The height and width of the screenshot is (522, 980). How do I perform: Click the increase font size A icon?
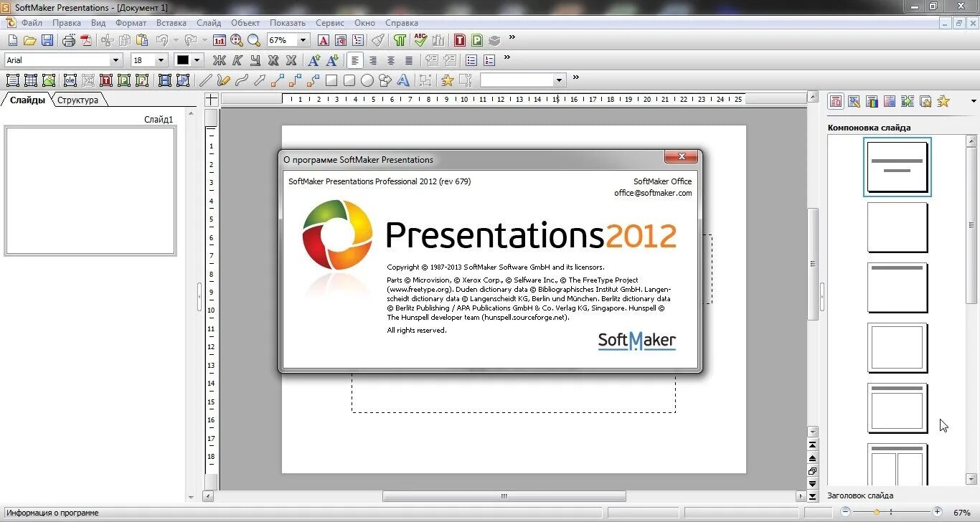click(314, 60)
